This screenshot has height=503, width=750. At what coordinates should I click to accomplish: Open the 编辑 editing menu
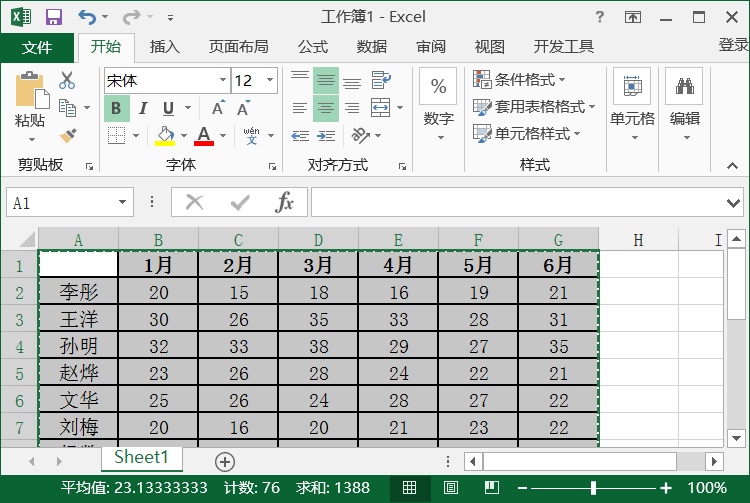684,106
